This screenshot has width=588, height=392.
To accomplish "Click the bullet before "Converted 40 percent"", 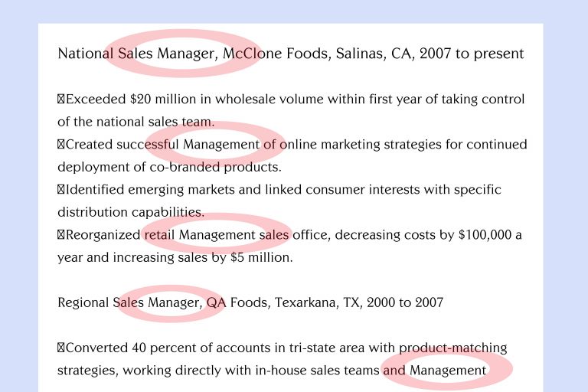I will [61, 348].
